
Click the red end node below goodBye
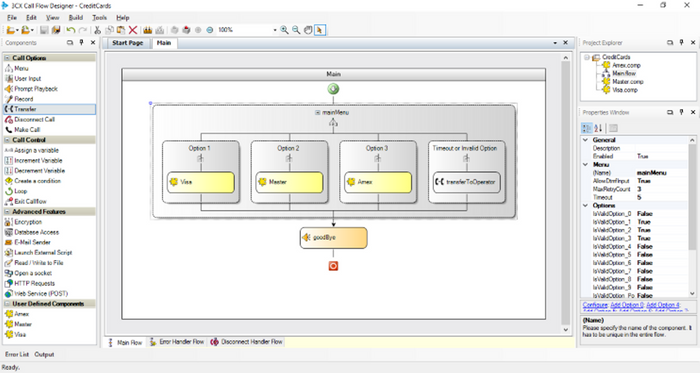333,266
